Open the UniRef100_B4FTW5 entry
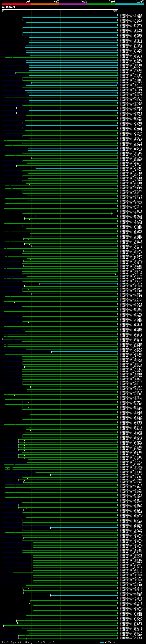Screen dimensions: 146x644 (131, 25)
